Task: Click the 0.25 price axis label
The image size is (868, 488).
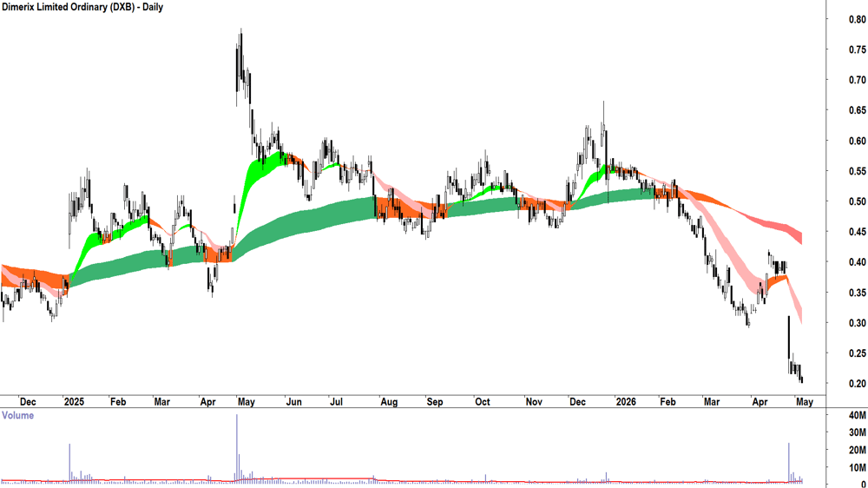Action: (857, 353)
